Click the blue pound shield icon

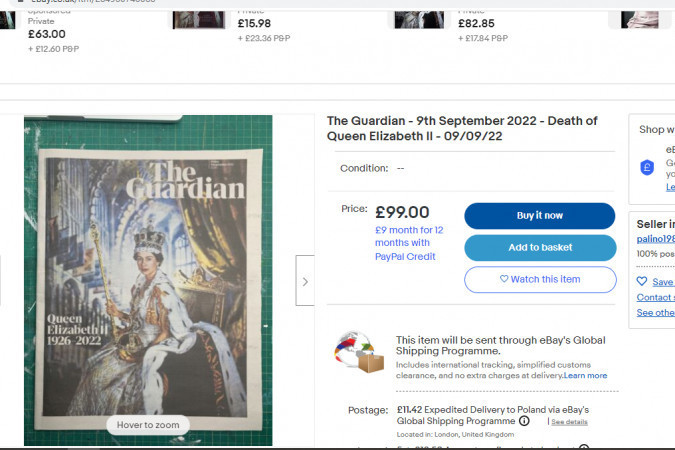[x=647, y=168]
